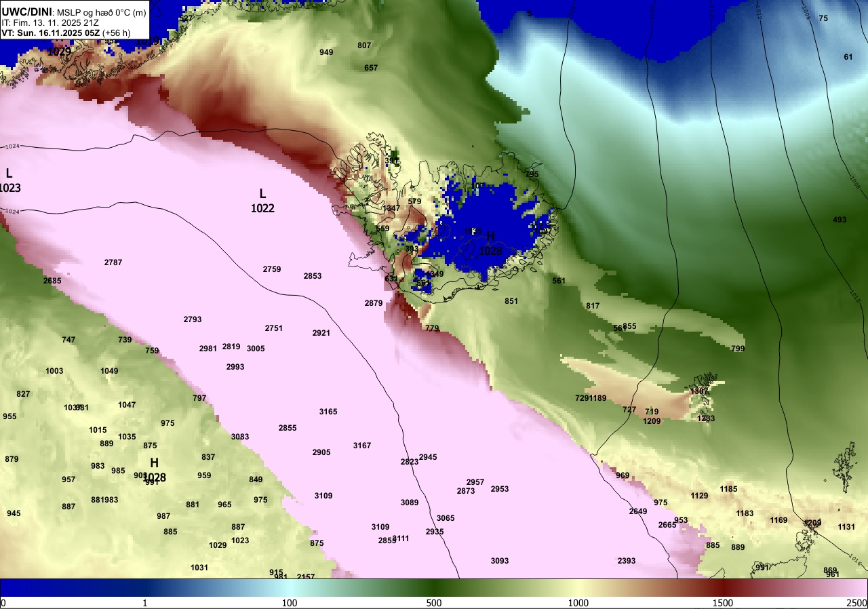
Task: Select the number 3065
Action: coord(446,518)
